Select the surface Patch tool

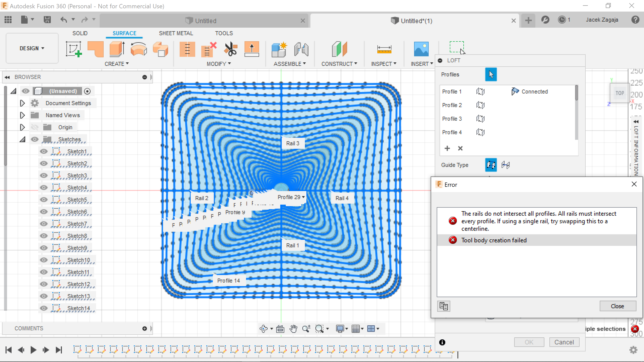(x=96, y=49)
